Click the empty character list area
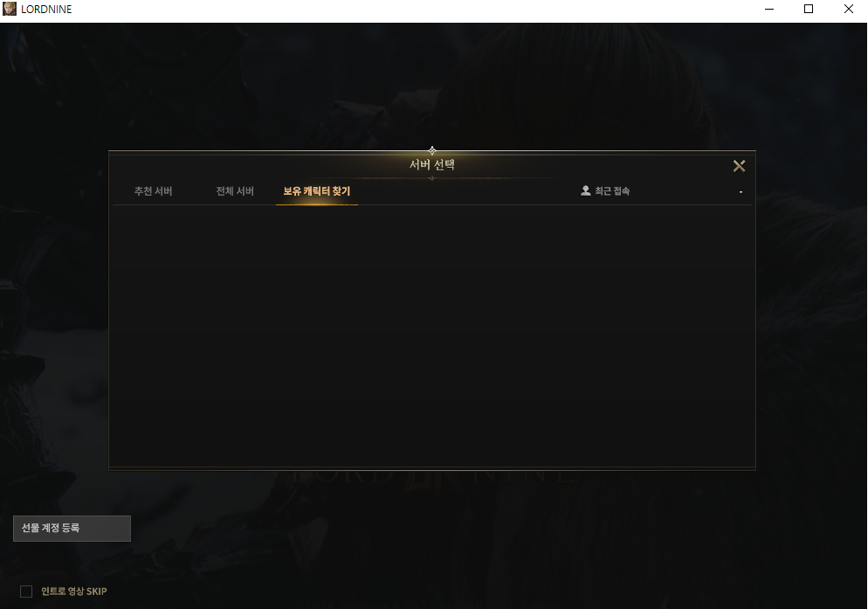The width and height of the screenshot is (868, 609). pyautogui.click(x=432, y=336)
